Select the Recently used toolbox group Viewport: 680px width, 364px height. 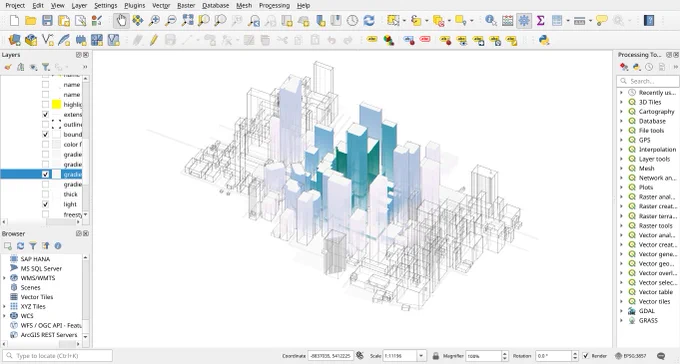click(x=657, y=92)
